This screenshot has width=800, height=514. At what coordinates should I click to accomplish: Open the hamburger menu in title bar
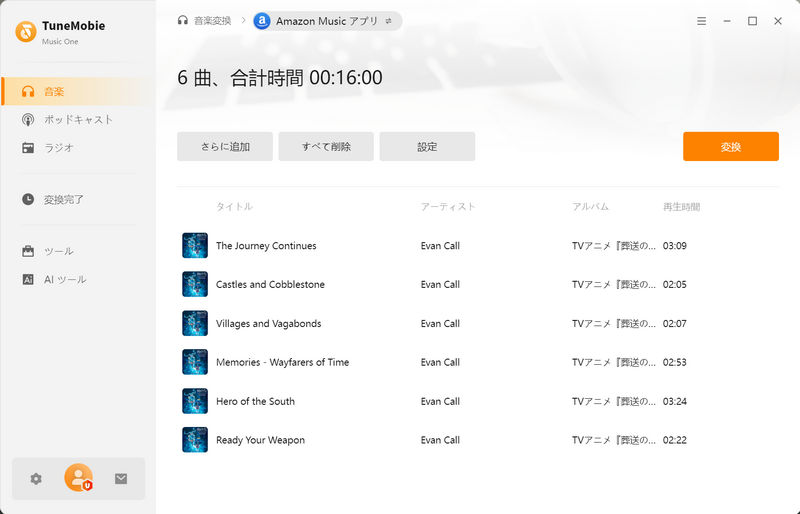[x=702, y=21]
